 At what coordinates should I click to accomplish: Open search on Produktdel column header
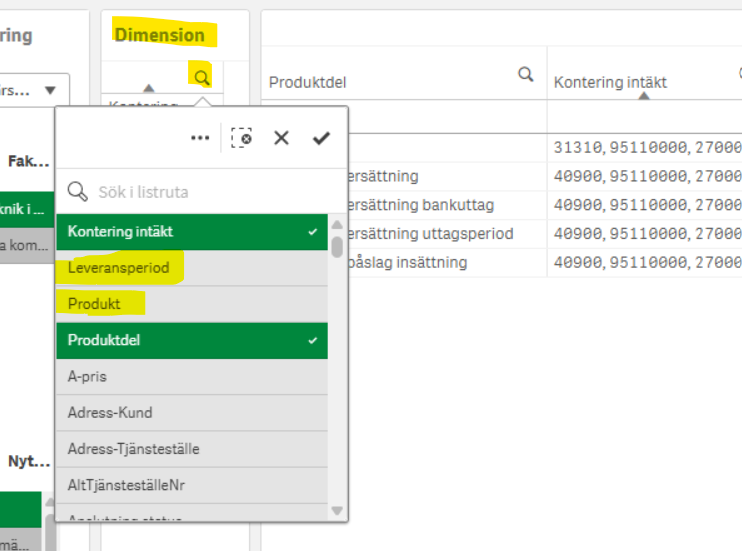525,74
